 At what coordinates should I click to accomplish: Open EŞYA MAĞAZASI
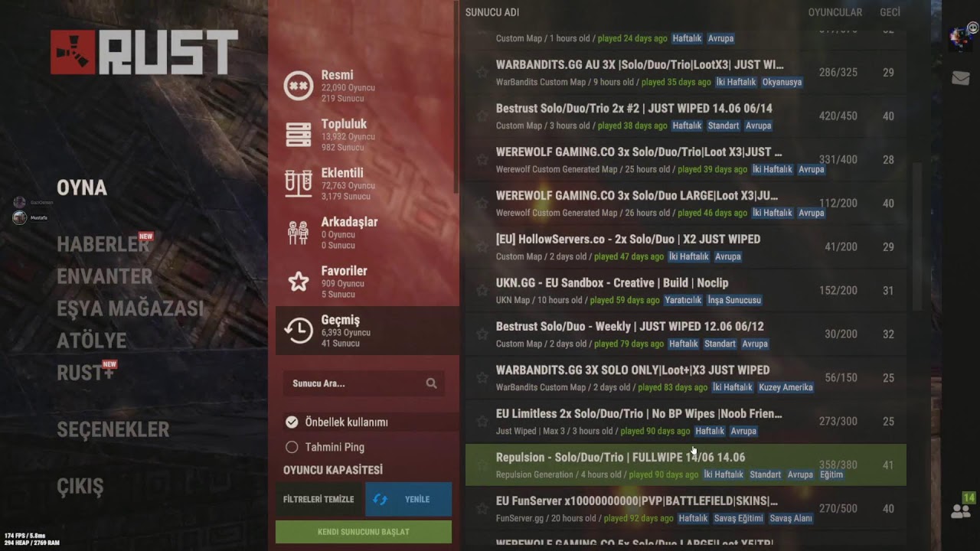131,308
